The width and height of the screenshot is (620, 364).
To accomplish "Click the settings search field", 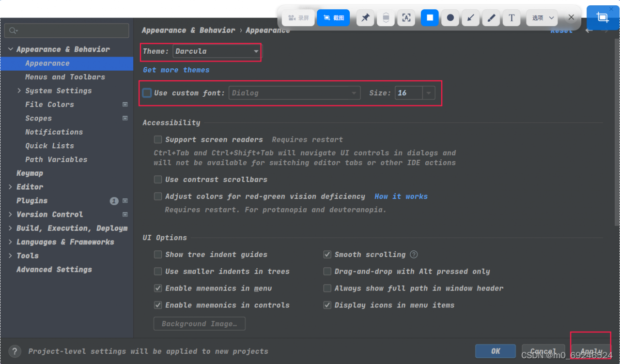I will tap(67, 30).
